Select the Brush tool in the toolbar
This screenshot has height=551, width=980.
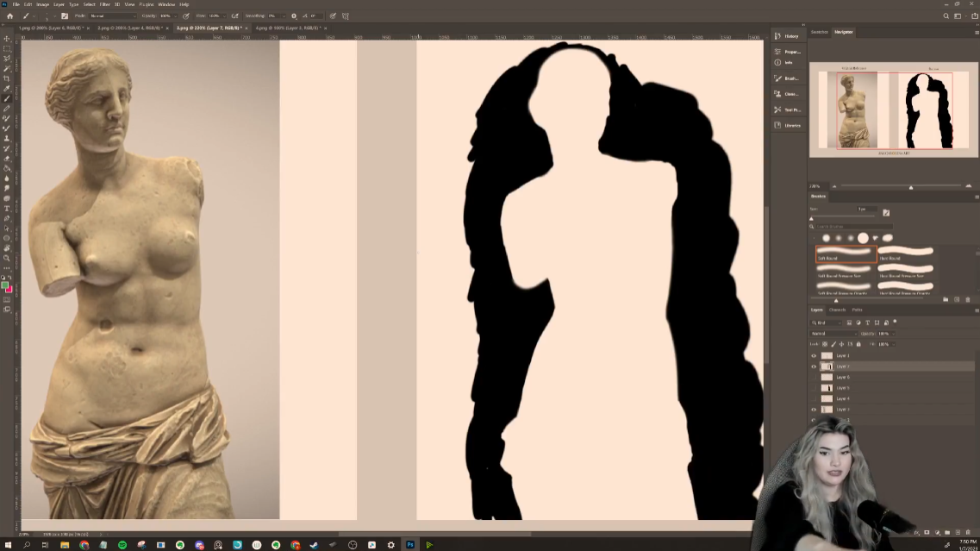(7, 99)
